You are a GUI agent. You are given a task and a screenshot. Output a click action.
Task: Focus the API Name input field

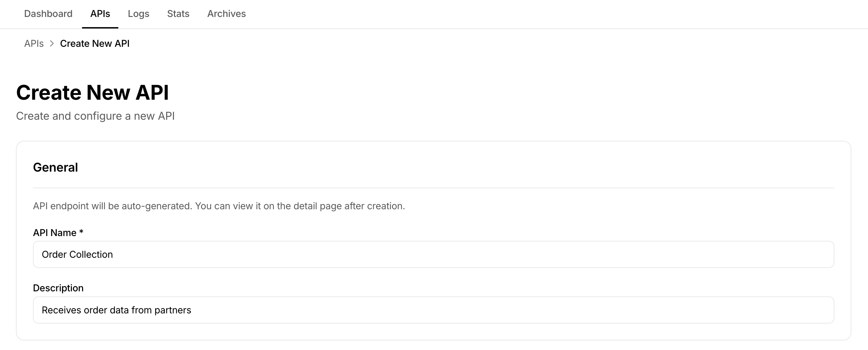coord(433,254)
